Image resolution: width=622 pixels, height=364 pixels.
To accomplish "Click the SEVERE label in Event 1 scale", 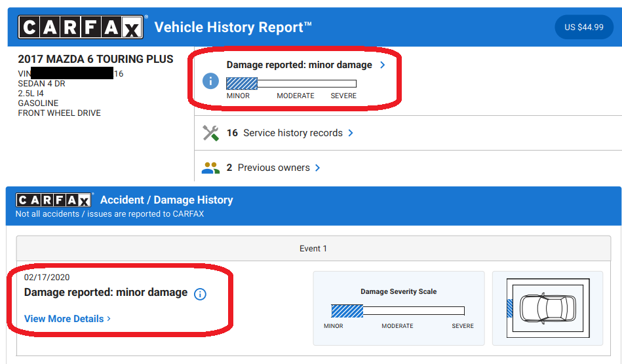I will pos(463,326).
